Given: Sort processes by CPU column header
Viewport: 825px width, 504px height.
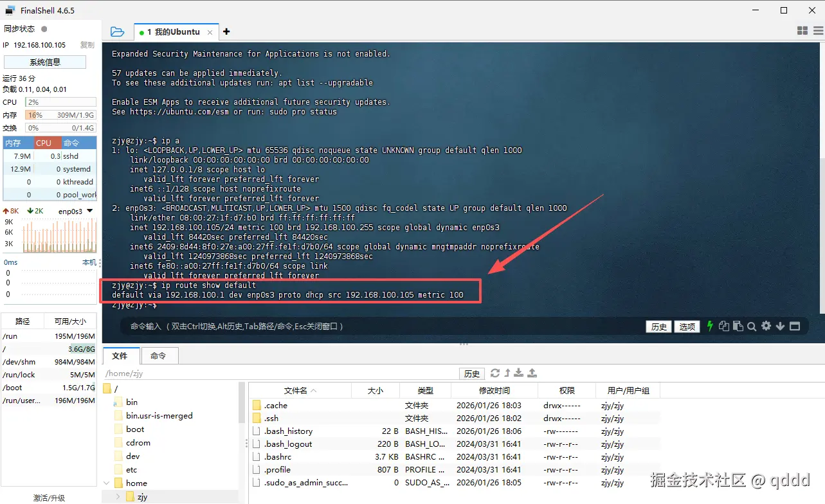Looking at the screenshot, I should 47,143.
